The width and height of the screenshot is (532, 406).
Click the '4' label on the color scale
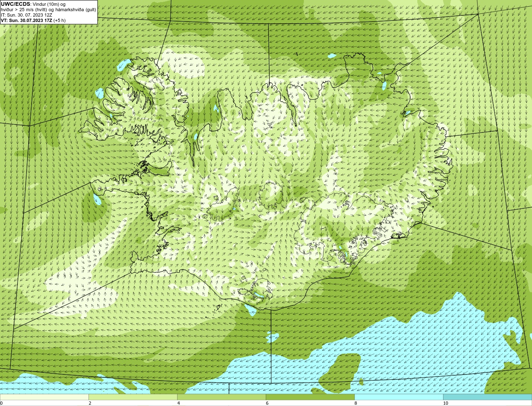[x=178, y=403]
